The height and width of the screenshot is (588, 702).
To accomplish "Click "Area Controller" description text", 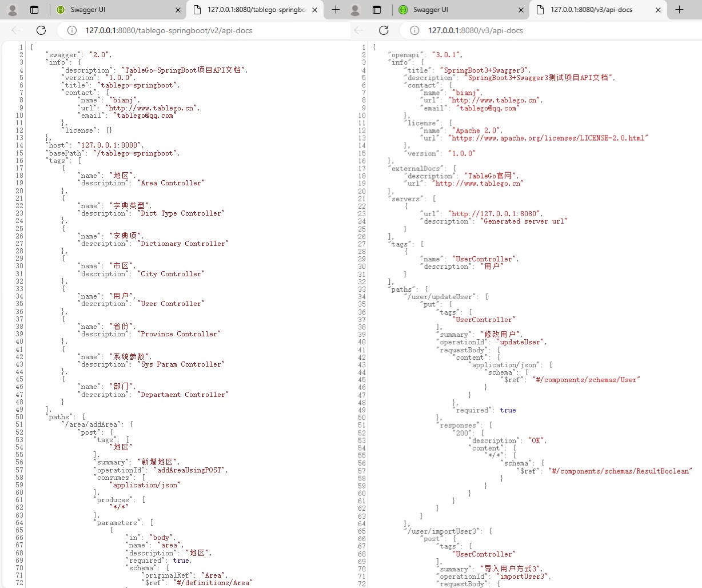I will click(171, 183).
